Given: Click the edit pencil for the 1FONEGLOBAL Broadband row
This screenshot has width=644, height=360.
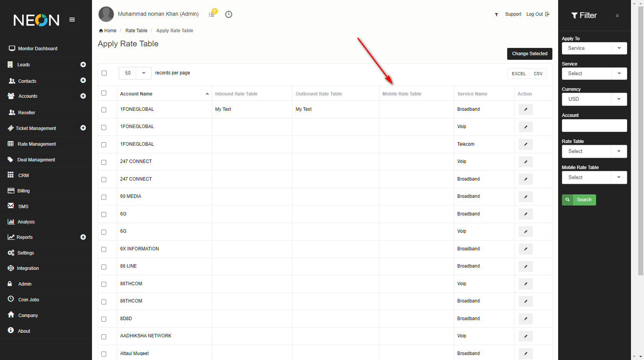Looking at the screenshot, I should pyautogui.click(x=526, y=110).
